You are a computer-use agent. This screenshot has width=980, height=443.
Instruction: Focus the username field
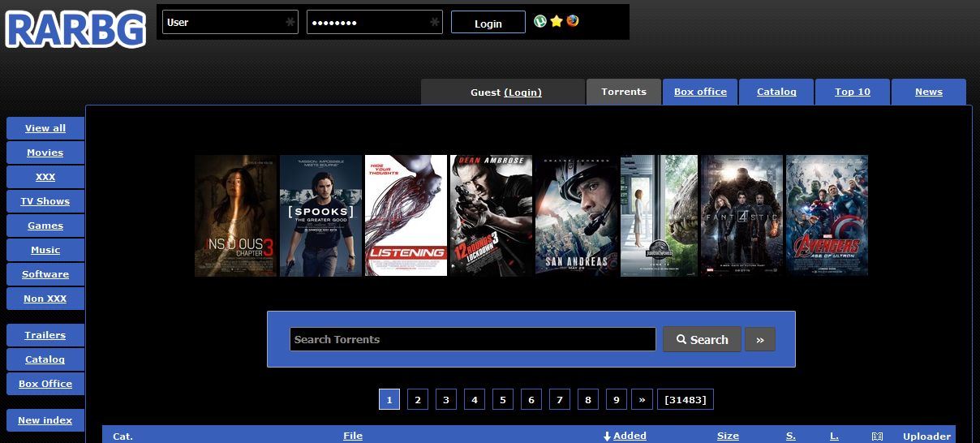tap(230, 22)
